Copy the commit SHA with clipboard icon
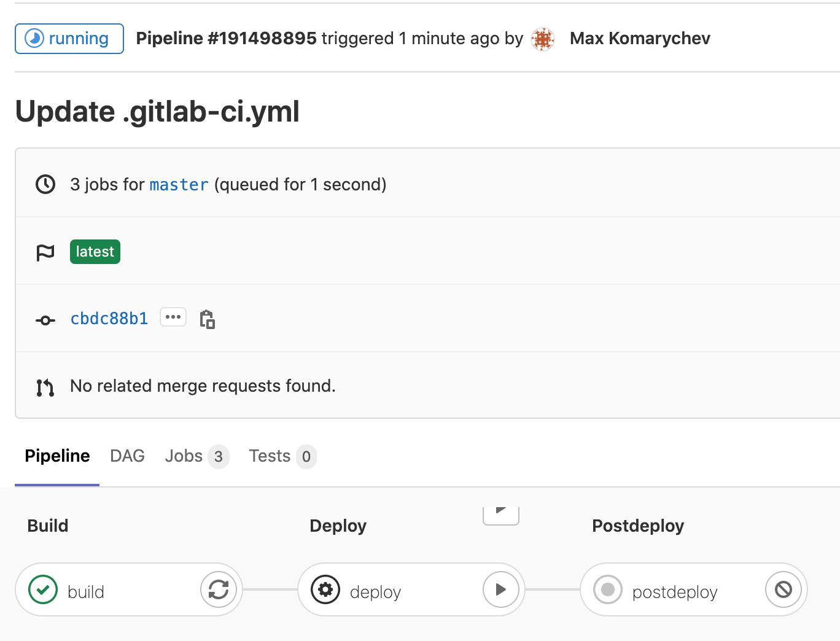The image size is (840, 641). (208, 319)
